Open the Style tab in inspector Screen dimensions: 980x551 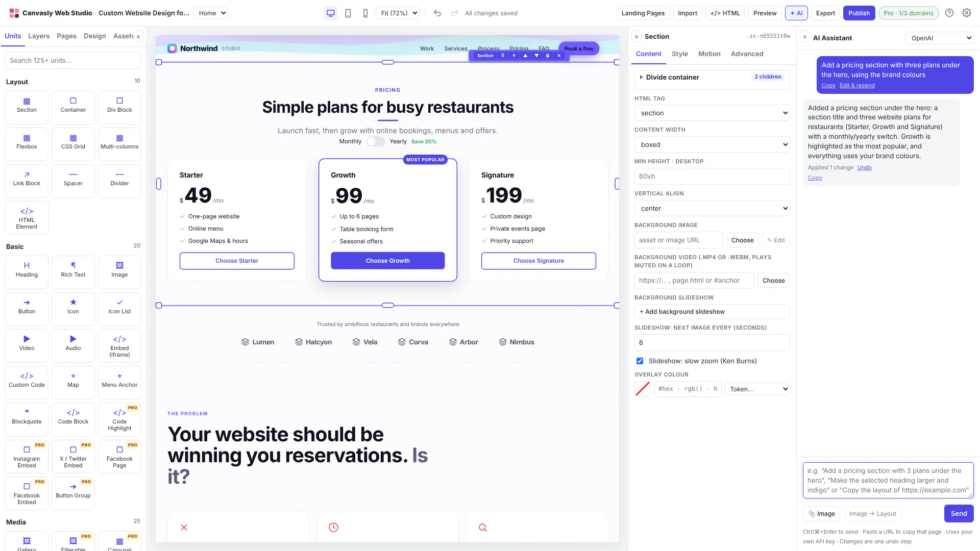pos(679,54)
